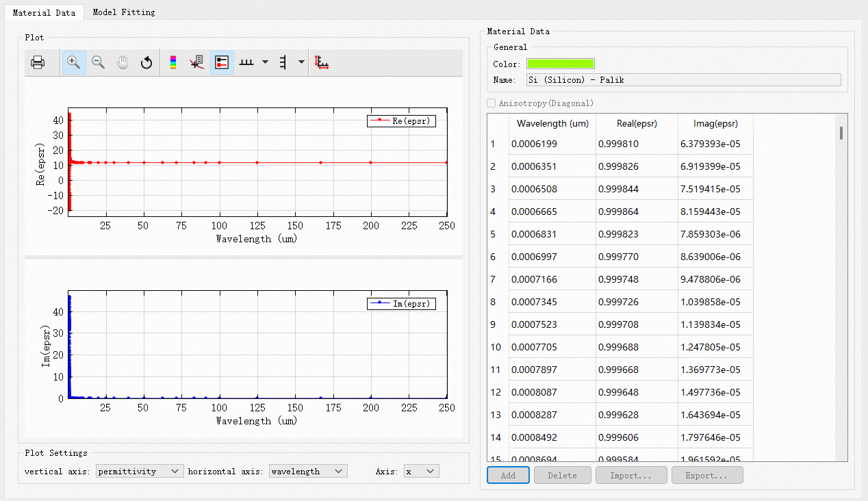Click the autoscale axes icon
Viewport: 868px width, 501px height.
pyautogui.click(x=322, y=63)
